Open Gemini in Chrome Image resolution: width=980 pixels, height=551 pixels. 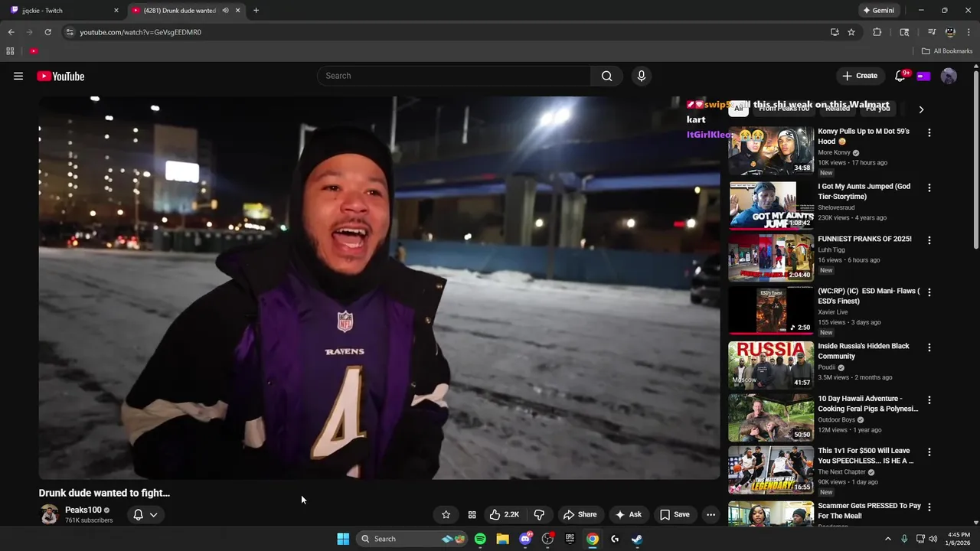click(878, 11)
